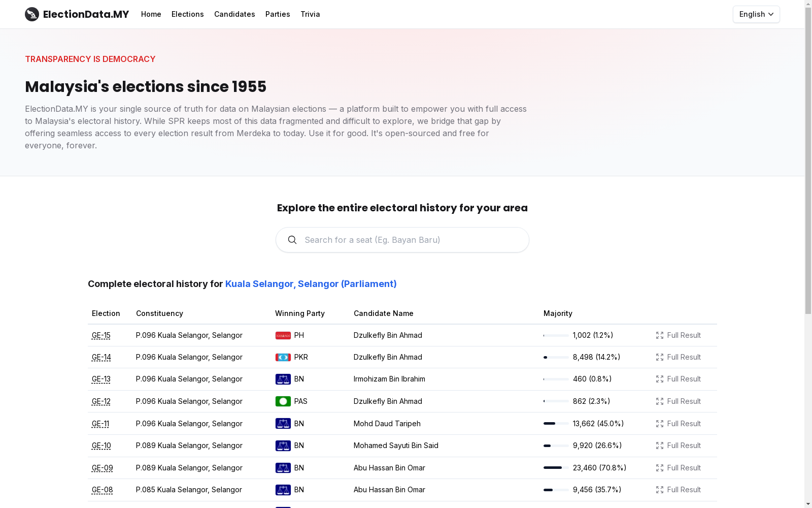
Task: Click the BN party flag in GE-13 row
Action: click(283, 379)
